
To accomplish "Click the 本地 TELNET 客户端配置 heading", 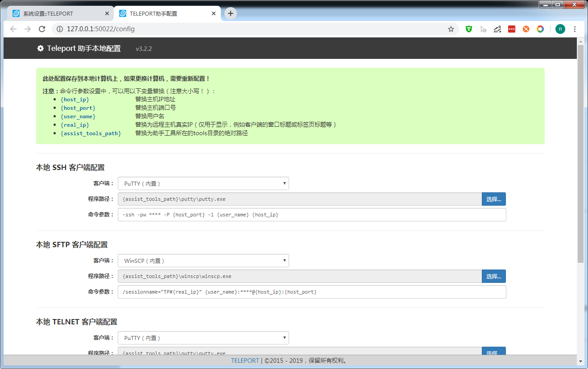I will point(76,322).
